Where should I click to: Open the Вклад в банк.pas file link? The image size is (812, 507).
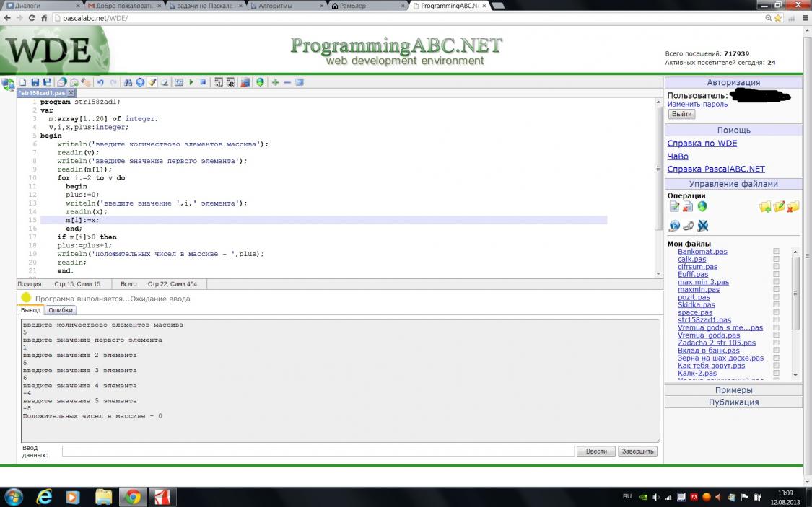(709, 351)
